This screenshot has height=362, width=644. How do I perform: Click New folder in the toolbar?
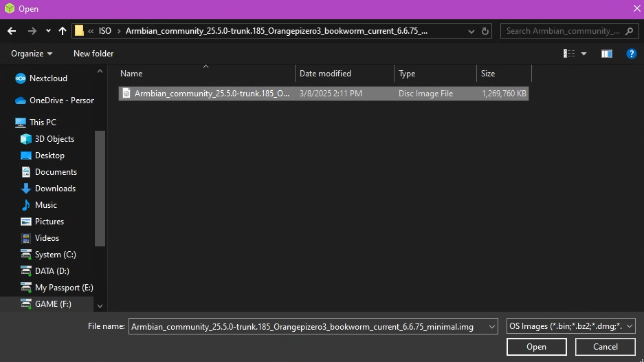(93, 54)
